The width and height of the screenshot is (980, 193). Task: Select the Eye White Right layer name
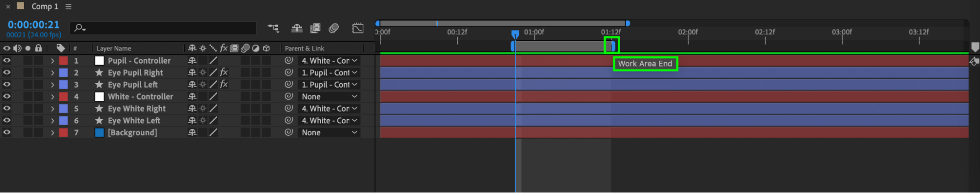click(x=137, y=108)
